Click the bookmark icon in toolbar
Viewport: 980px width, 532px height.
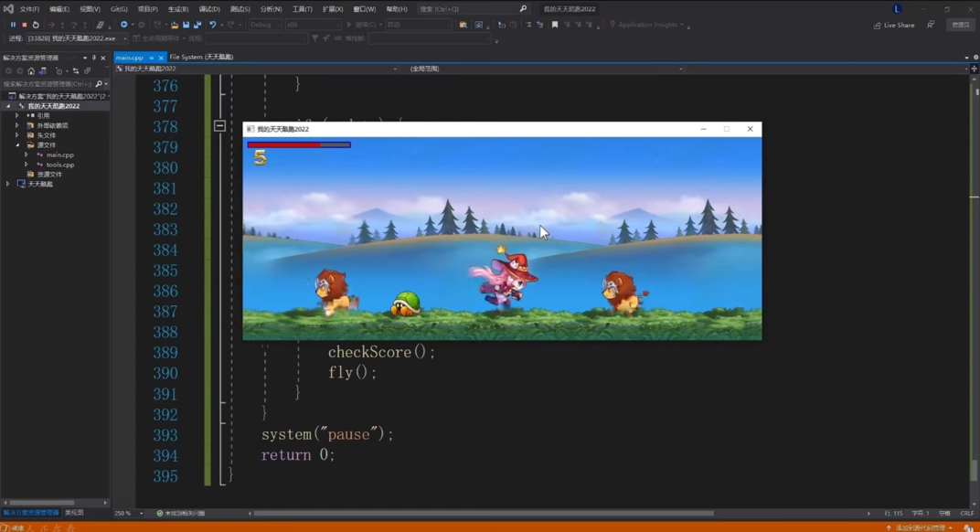(555, 25)
